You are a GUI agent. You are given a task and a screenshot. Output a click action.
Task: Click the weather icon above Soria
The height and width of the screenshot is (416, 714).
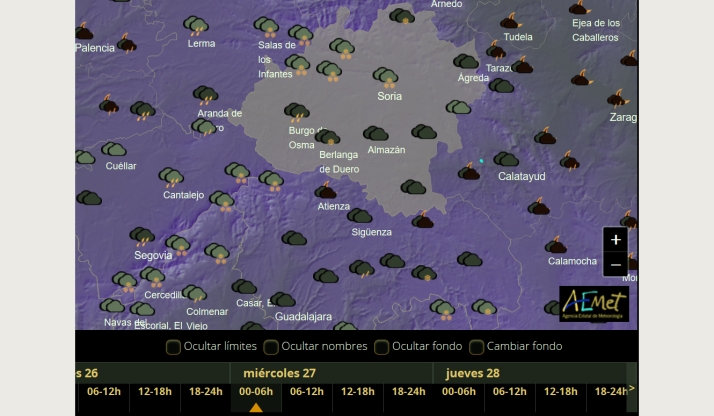pos(385,77)
